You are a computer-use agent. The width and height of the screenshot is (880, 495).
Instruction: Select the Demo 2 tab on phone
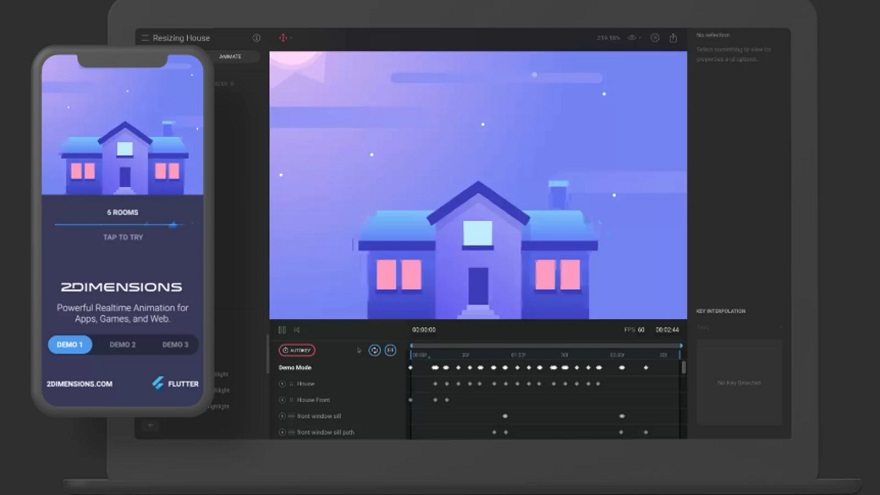click(122, 345)
